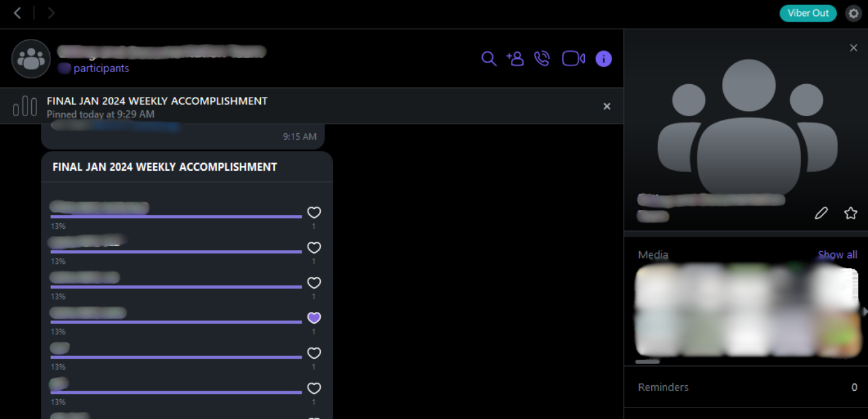Click the Reminders count 0
This screenshot has height=419, width=868.
855,387
